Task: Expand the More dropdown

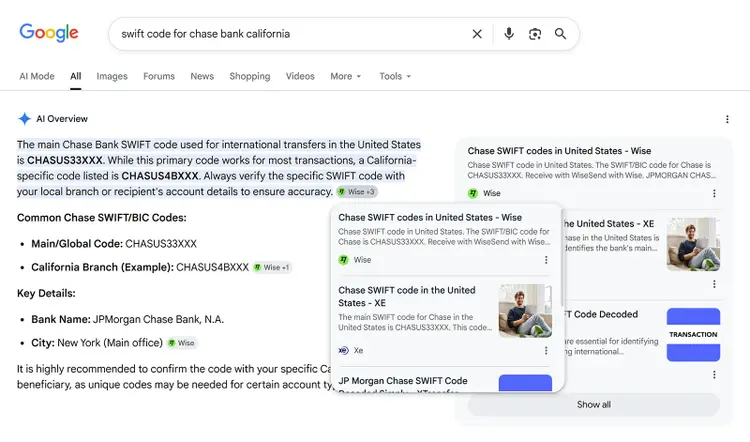Action: pos(345,76)
